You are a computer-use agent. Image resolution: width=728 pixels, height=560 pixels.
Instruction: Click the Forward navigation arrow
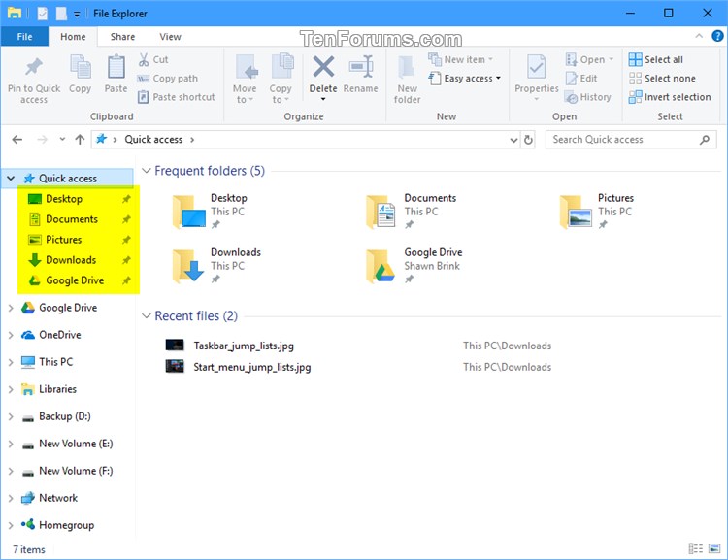coord(42,140)
